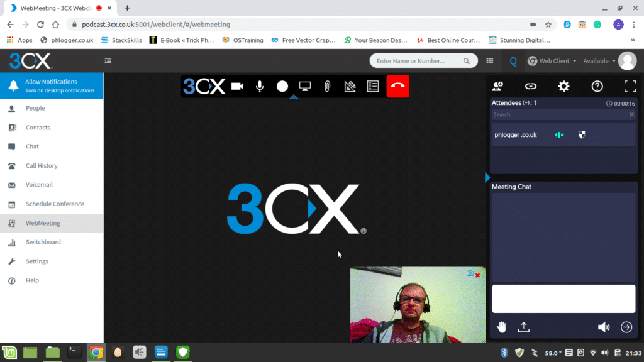
Task: Open Call History in the sidebar
Action: point(42,166)
